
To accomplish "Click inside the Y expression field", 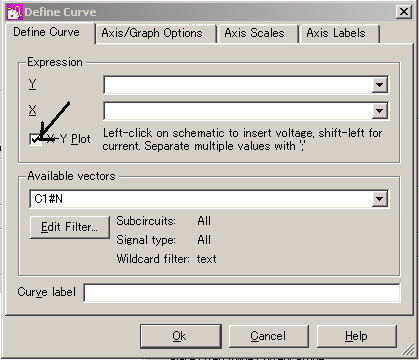I will pos(238,85).
